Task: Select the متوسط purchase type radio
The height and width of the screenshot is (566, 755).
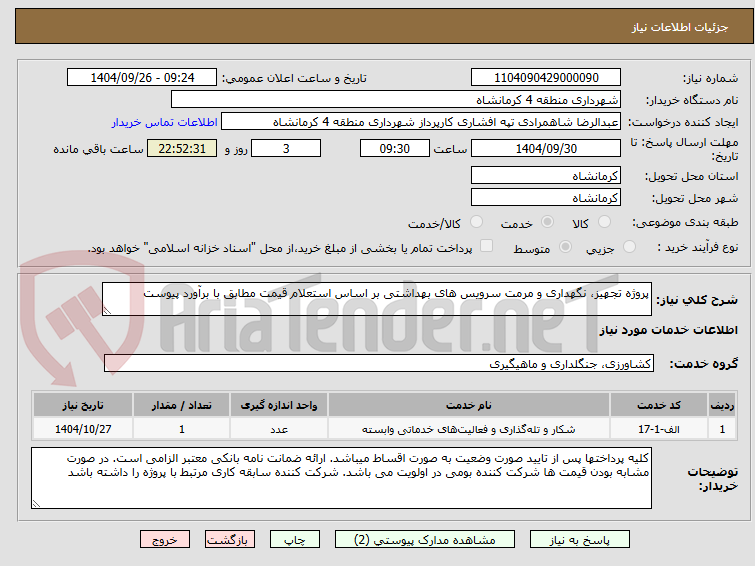Action: point(565,247)
